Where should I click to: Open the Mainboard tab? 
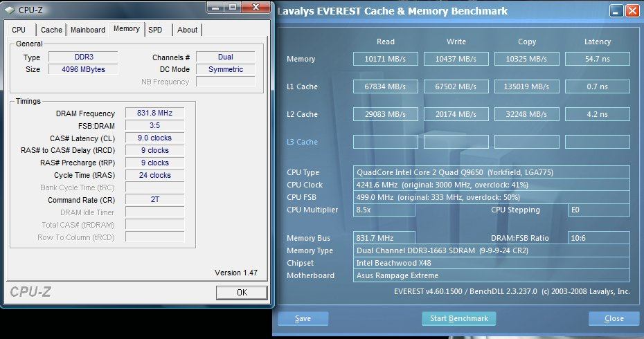tap(88, 30)
